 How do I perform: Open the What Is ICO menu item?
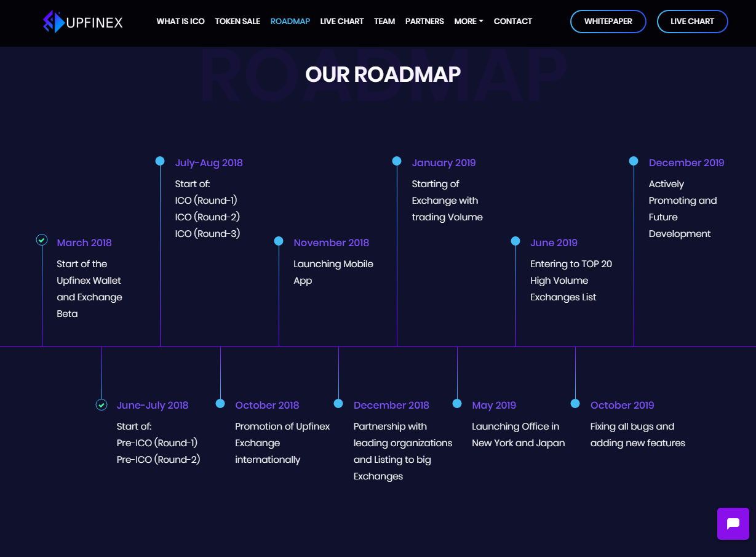(180, 21)
